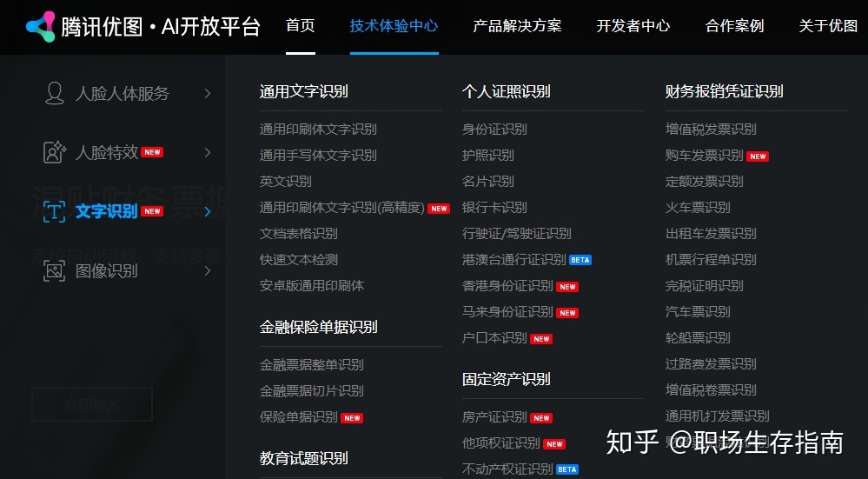Screen dimensions: 868x479
Task: Go to 开发者中心 in top navigation
Action: (633, 25)
